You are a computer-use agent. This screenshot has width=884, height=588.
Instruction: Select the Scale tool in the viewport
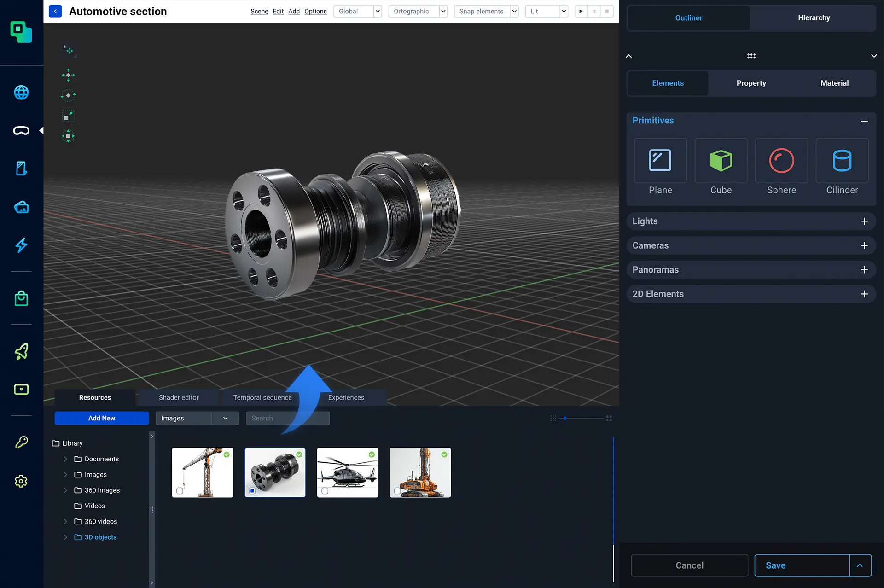pos(68,116)
